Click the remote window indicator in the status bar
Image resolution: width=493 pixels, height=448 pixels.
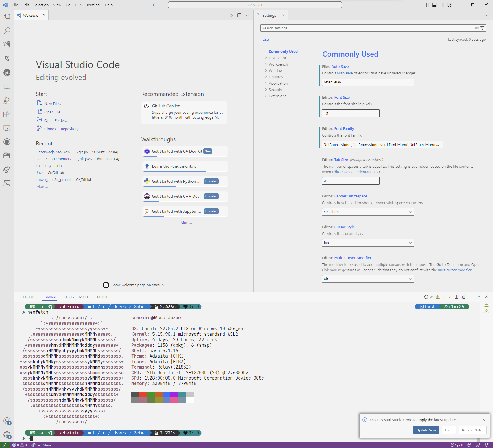pos(5,445)
